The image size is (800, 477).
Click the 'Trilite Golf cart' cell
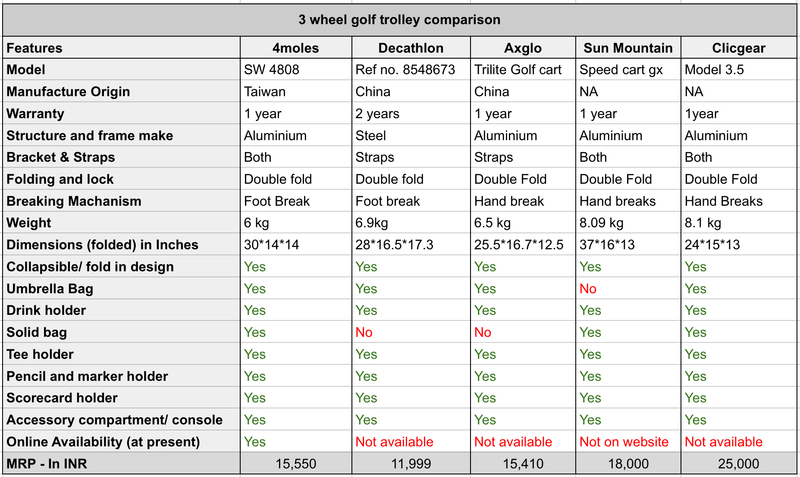pos(520,70)
